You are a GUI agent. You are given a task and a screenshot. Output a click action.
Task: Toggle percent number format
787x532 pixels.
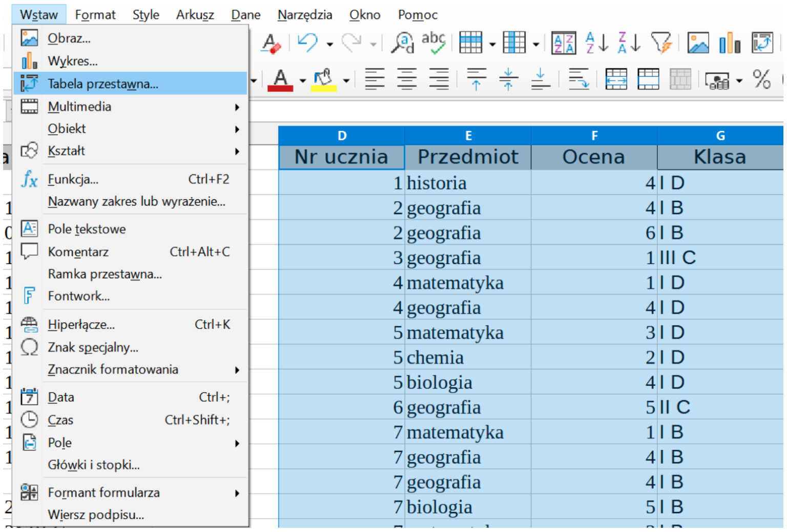(x=761, y=79)
